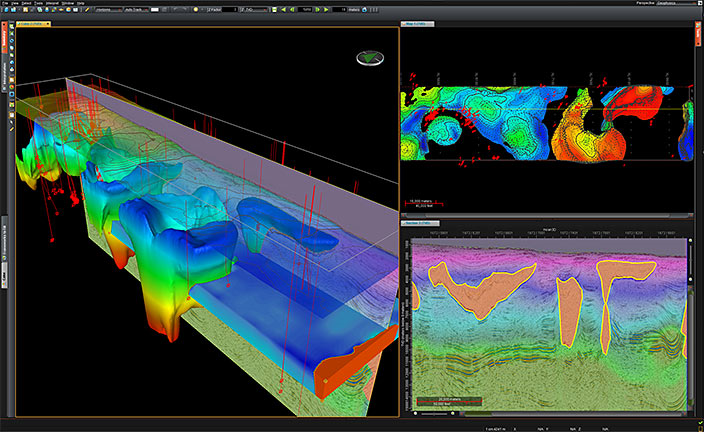
Task: Click the yellow light bulb toolbar icon
Action: pos(198,9)
